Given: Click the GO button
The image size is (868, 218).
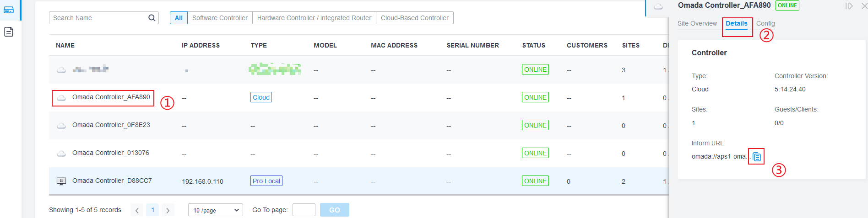Looking at the screenshot, I should pyautogui.click(x=335, y=210).
